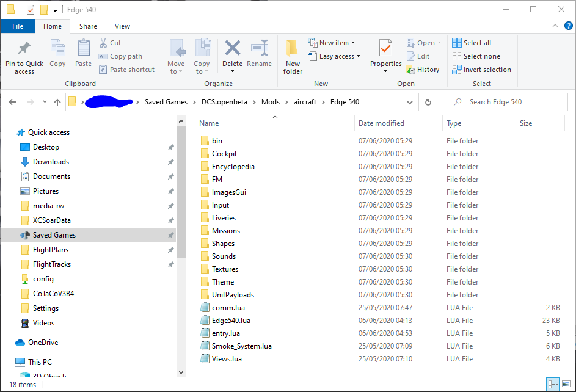Image resolution: width=576 pixels, height=392 pixels.
Task: Open the Help question mark icon
Action: coord(568,26)
